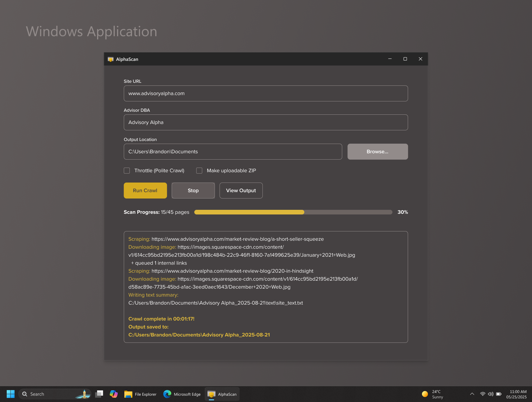Click the December+2020+Web.jpg image line

pyautogui.click(x=209, y=287)
